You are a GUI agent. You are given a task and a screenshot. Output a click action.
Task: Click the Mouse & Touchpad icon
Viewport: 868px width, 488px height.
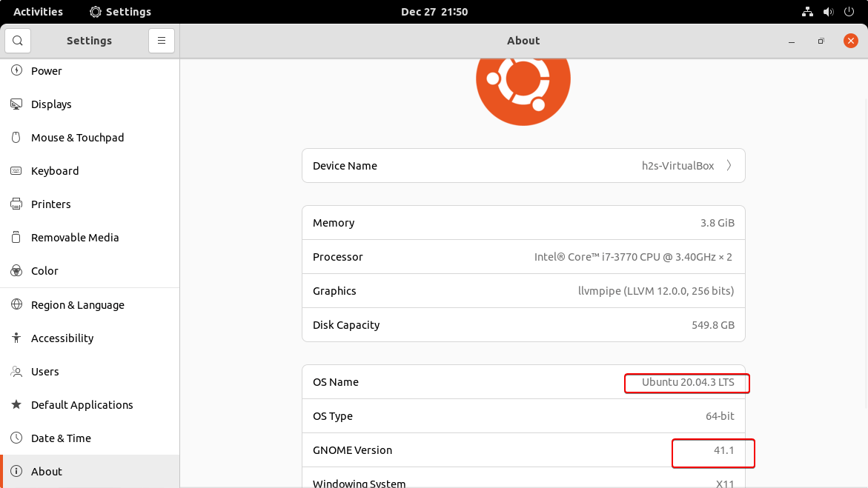point(16,137)
